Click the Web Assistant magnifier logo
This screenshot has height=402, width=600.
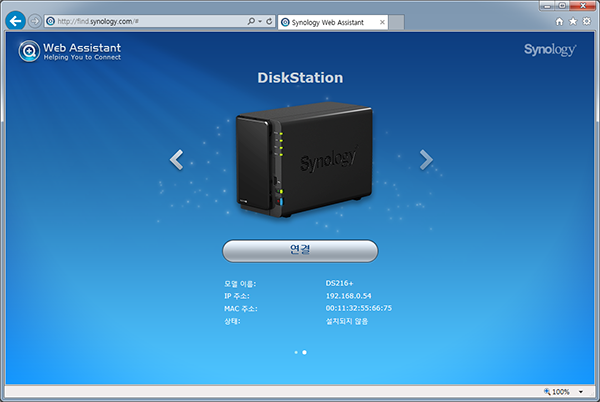click(x=29, y=51)
